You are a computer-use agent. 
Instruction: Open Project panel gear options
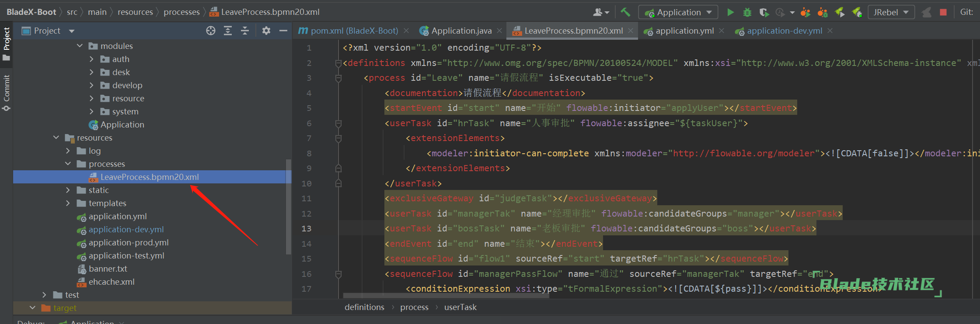(x=266, y=31)
